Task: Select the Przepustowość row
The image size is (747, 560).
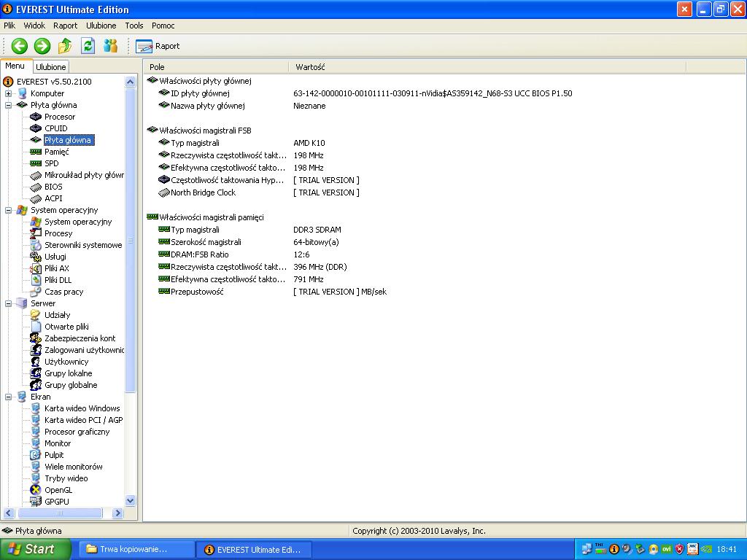Action: tap(273, 292)
